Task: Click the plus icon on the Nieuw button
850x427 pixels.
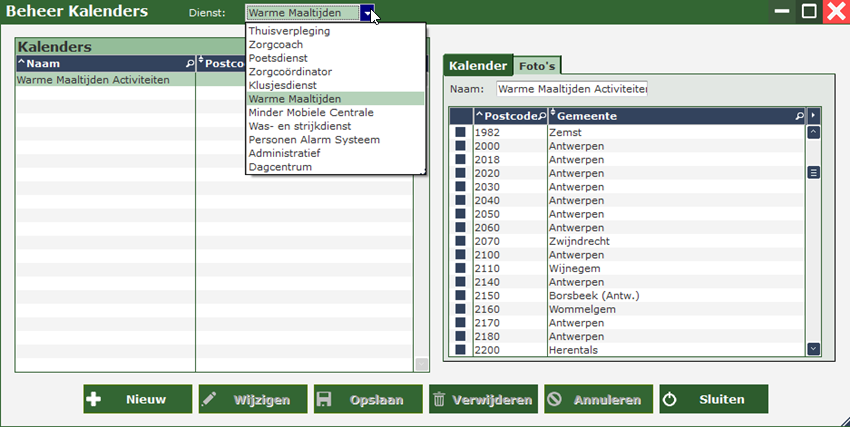Action: [95, 399]
